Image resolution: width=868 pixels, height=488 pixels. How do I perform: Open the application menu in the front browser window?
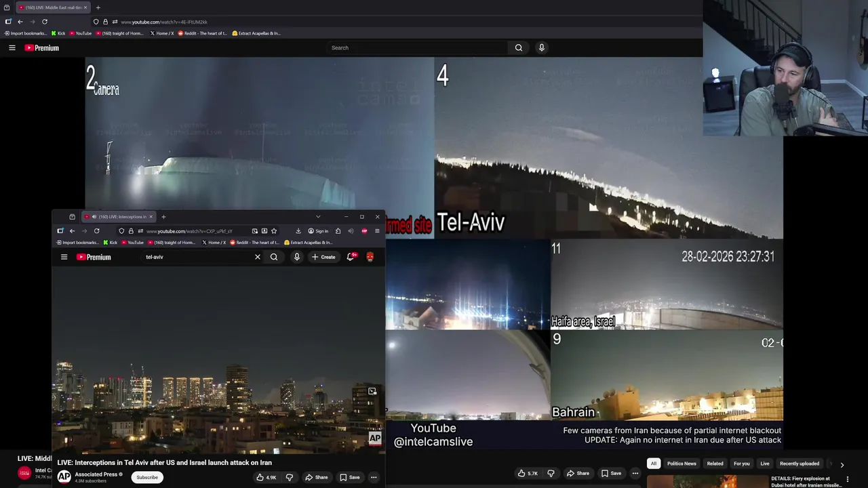tap(377, 231)
